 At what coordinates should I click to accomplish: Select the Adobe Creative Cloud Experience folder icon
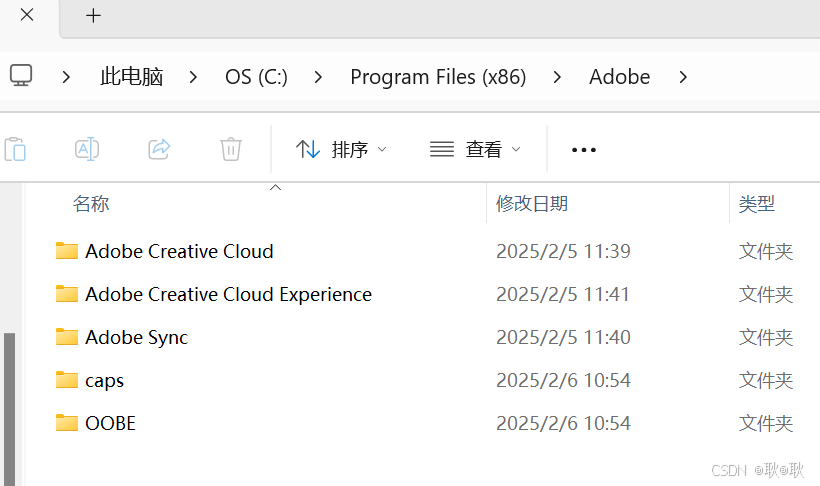pos(67,293)
